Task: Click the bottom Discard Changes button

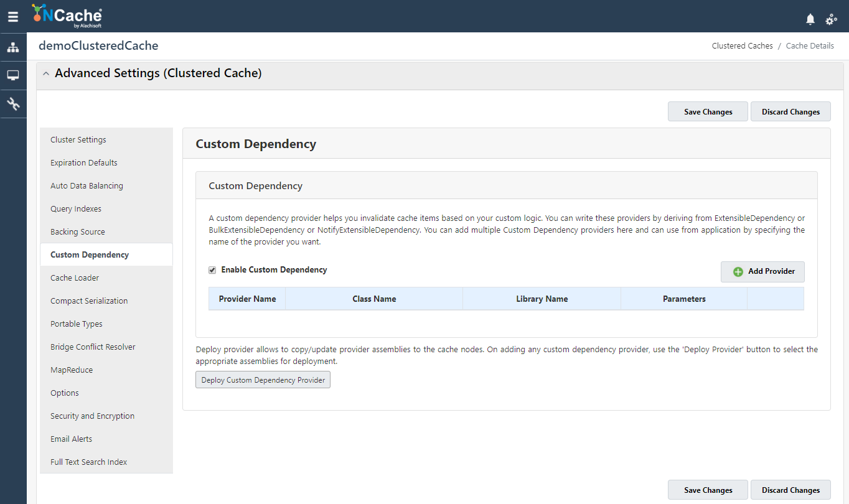Action: click(790, 490)
